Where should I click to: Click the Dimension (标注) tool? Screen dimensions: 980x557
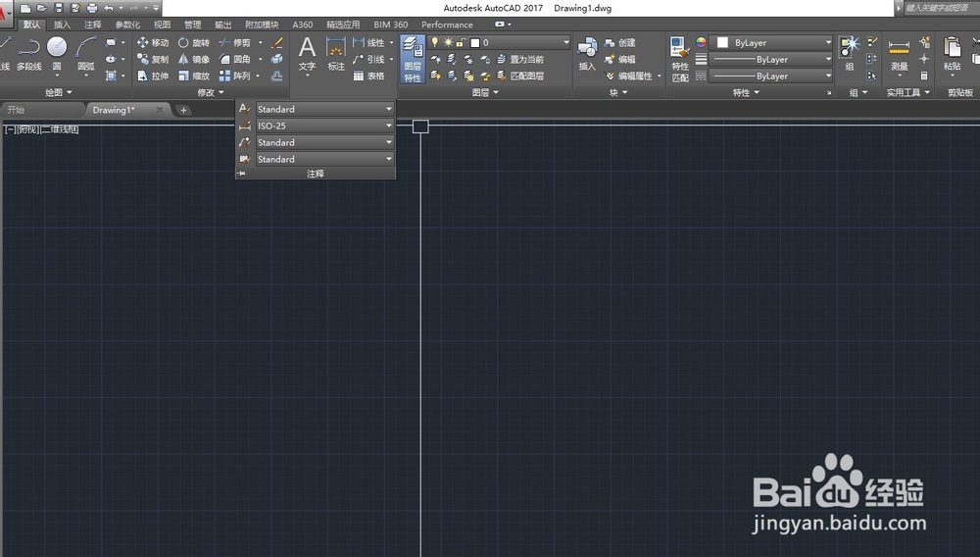(335, 54)
